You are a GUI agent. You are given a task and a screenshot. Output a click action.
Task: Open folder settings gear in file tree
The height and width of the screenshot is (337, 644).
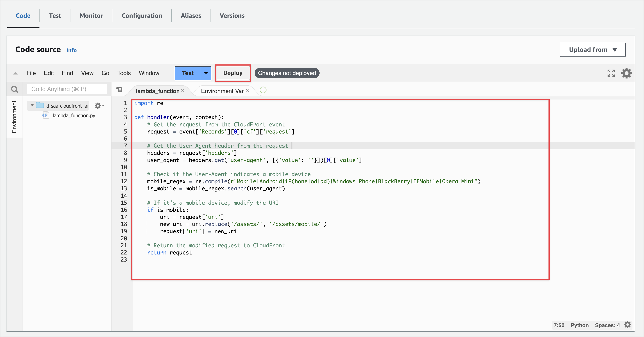click(x=98, y=106)
